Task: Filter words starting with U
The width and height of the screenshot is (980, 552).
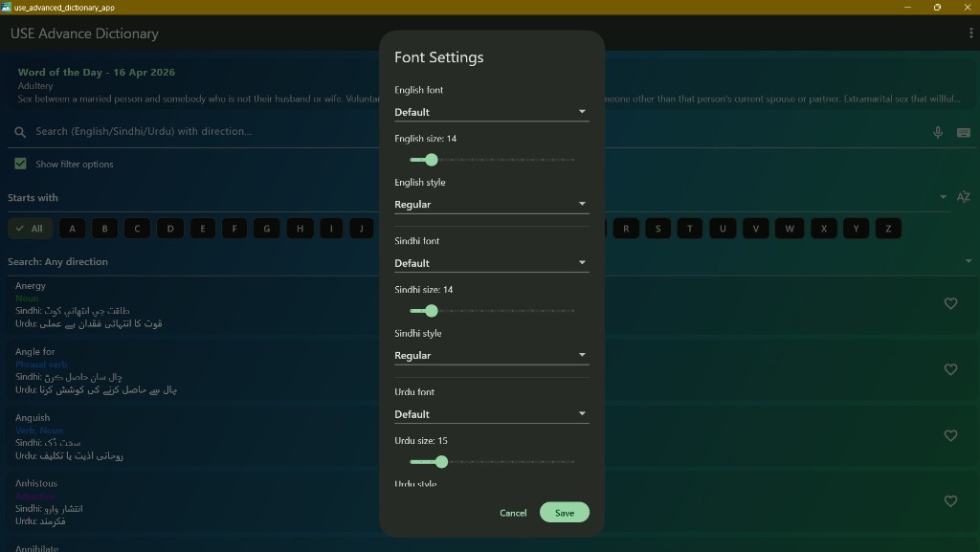Action: (723, 229)
